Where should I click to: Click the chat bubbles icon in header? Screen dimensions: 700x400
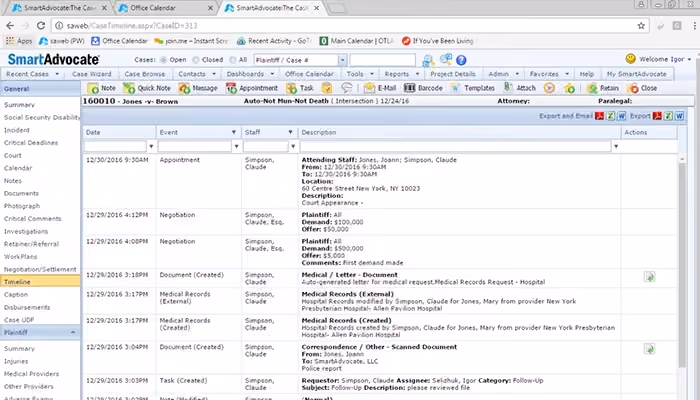pyautogui.click(x=446, y=59)
